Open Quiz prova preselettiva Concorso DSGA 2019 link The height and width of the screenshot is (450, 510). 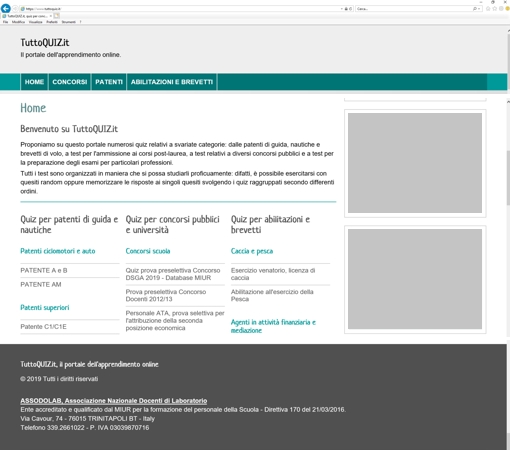point(173,274)
